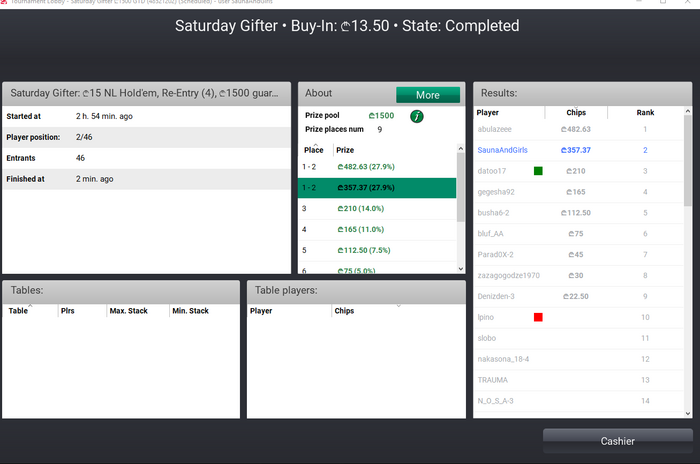Select player busha6-2 in results
Viewport: 700px width, 464px height.
[x=579, y=213]
